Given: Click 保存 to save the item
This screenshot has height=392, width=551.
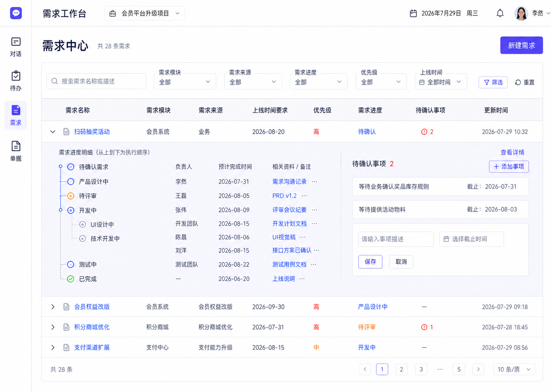Looking at the screenshot, I should pos(370,262).
